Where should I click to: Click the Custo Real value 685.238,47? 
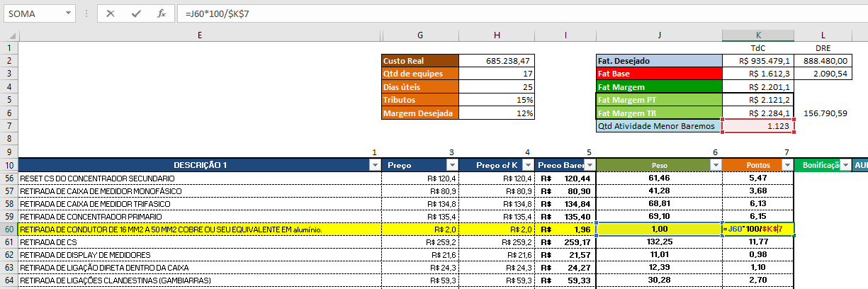click(x=497, y=62)
